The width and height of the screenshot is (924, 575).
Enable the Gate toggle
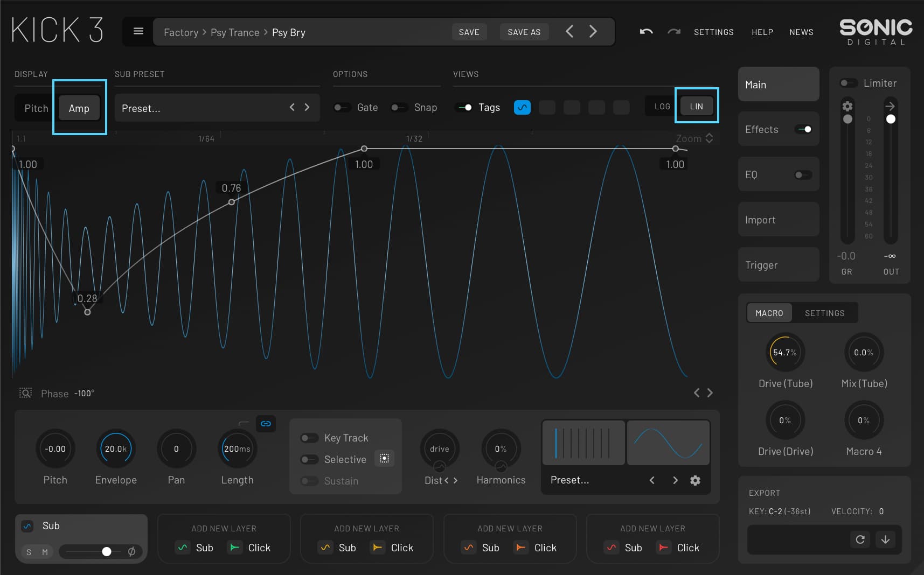(x=342, y=108)
